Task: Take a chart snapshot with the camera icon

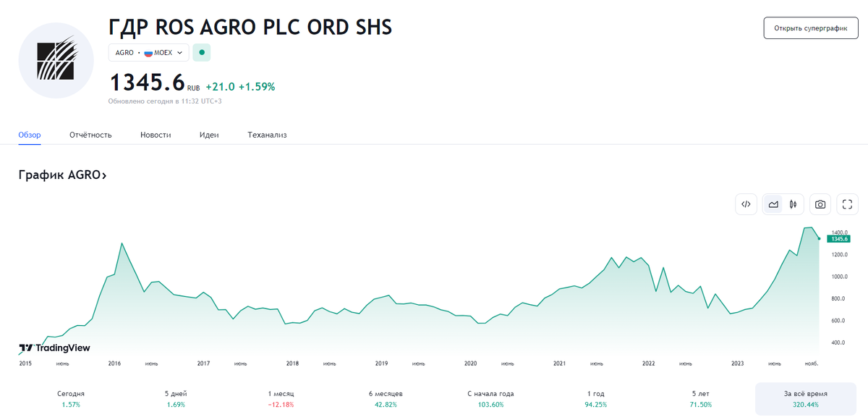Action: [820, 204]
